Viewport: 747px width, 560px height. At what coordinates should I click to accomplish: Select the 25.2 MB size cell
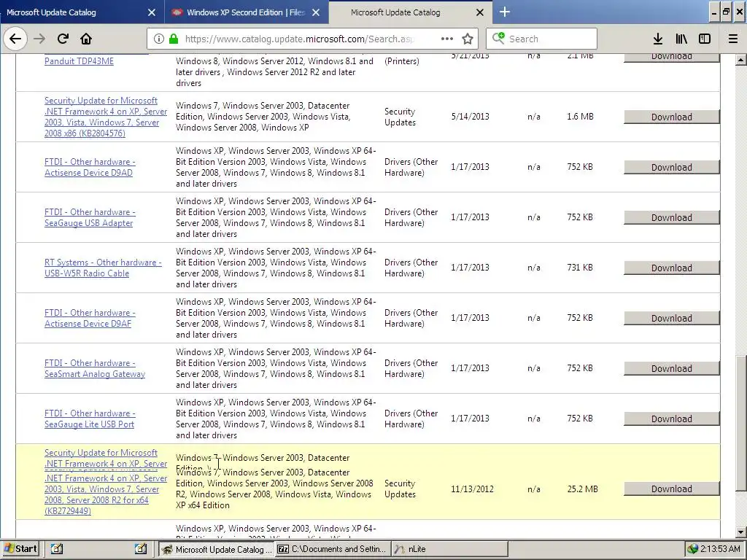(582, 489)
